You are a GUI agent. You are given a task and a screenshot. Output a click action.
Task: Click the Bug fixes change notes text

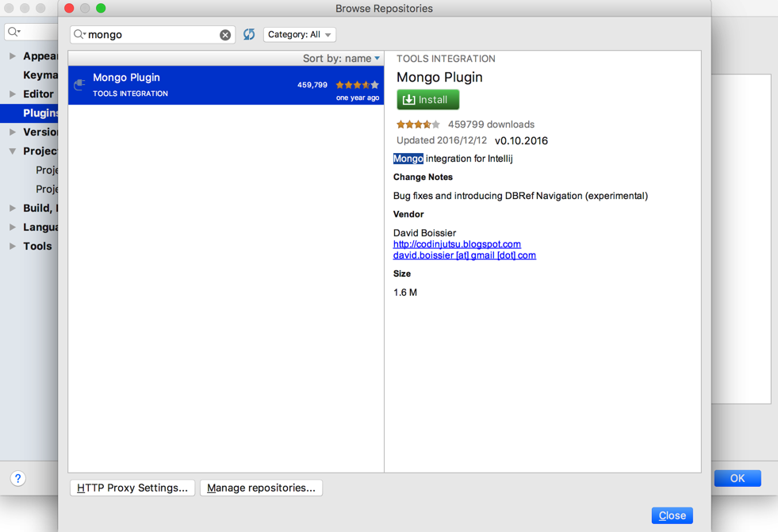click(520, 196)
